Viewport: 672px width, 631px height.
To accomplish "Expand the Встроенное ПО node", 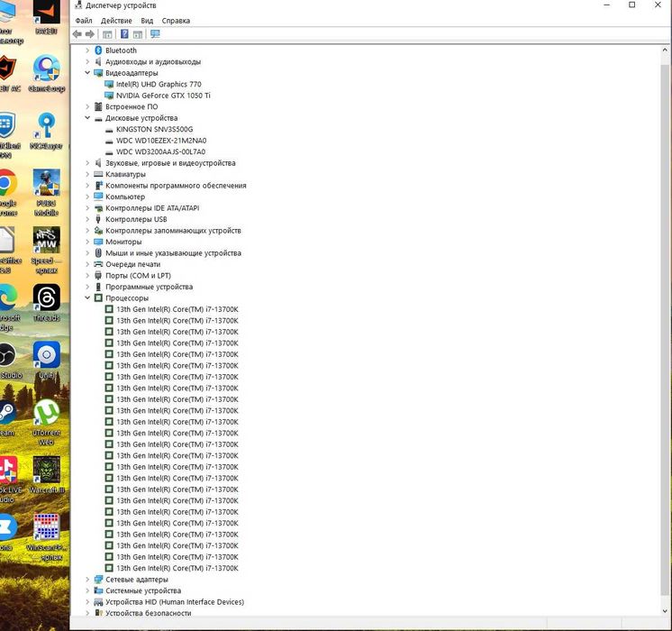I will [87, 106].
